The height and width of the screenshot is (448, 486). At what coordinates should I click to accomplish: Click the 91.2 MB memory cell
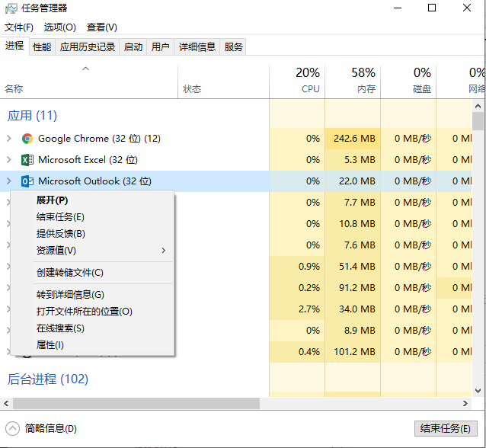(x=353, y=288)
